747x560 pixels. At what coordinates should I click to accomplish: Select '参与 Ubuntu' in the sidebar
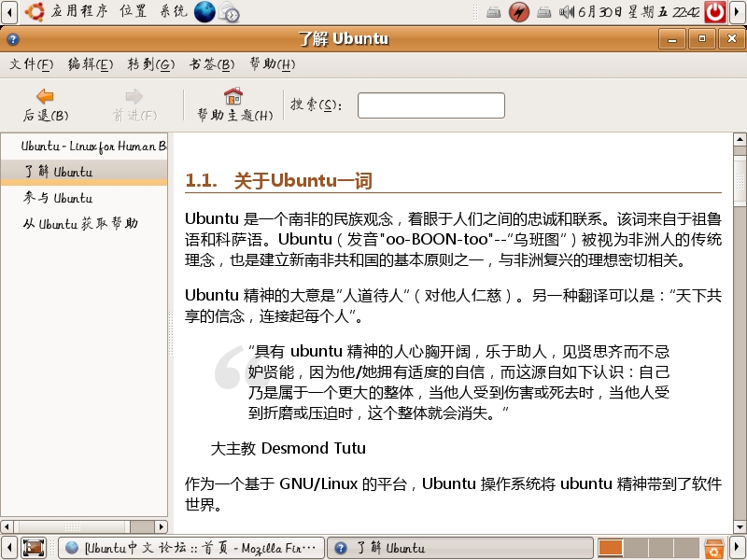tap(84, 198)
